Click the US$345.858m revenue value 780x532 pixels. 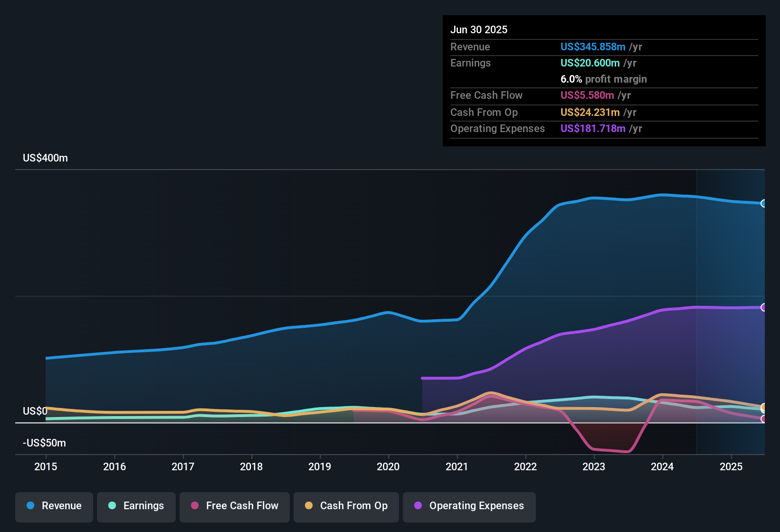[593, 47]
